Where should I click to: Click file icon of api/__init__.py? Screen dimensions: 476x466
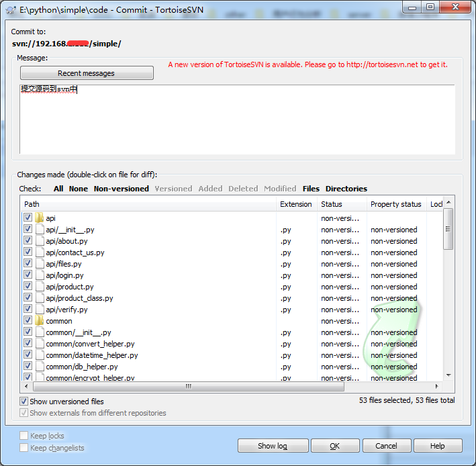coord(40,229)
